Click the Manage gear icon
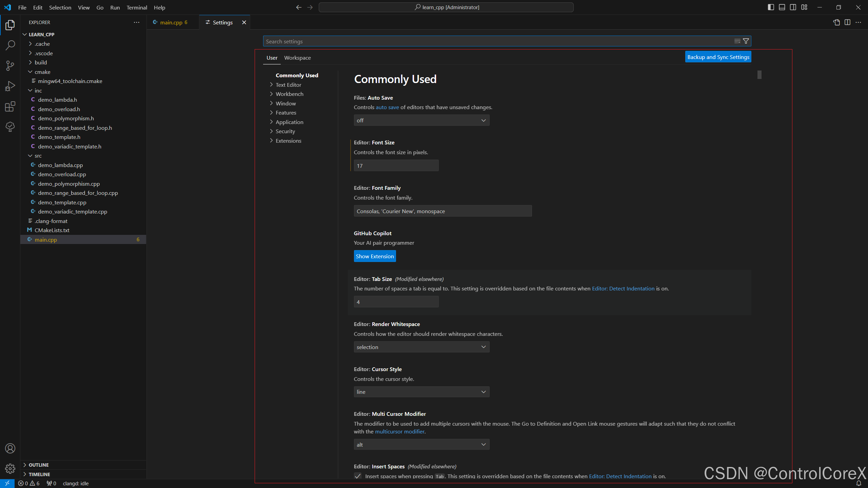Image resolution: width=868 pixels, height=488 pixels. click(10, 469)
